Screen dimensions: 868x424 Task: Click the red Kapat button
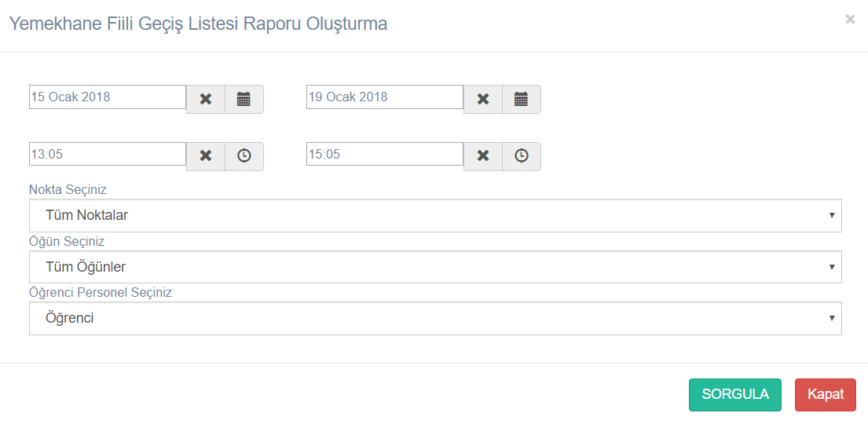[826, 395]
